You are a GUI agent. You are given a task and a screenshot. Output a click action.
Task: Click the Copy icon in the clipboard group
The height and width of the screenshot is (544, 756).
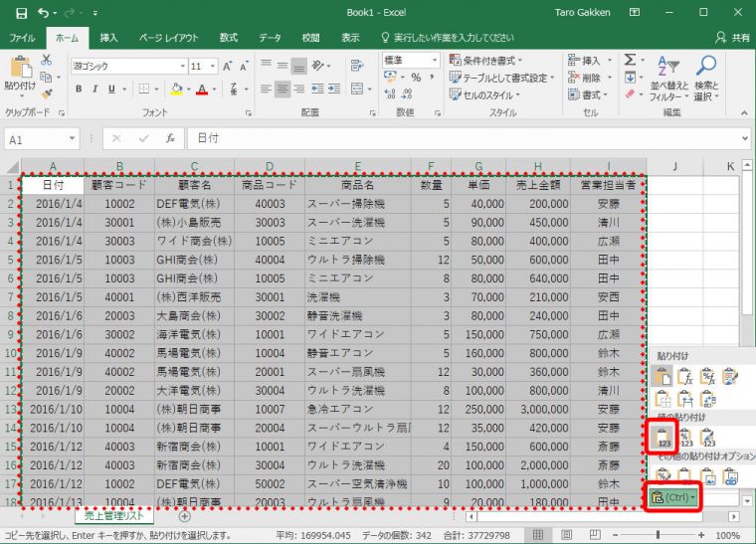pyautogui.click(x=46, y=78)
